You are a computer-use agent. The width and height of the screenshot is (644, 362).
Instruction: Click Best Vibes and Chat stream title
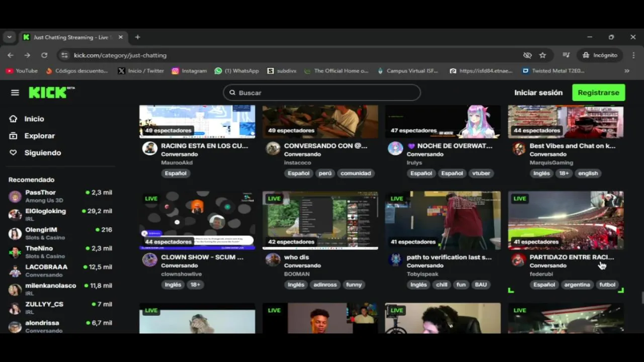pos(572,146)
